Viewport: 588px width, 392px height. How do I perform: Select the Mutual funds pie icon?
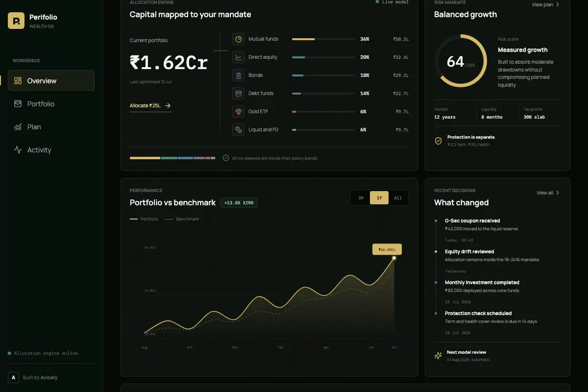(239, 39)
